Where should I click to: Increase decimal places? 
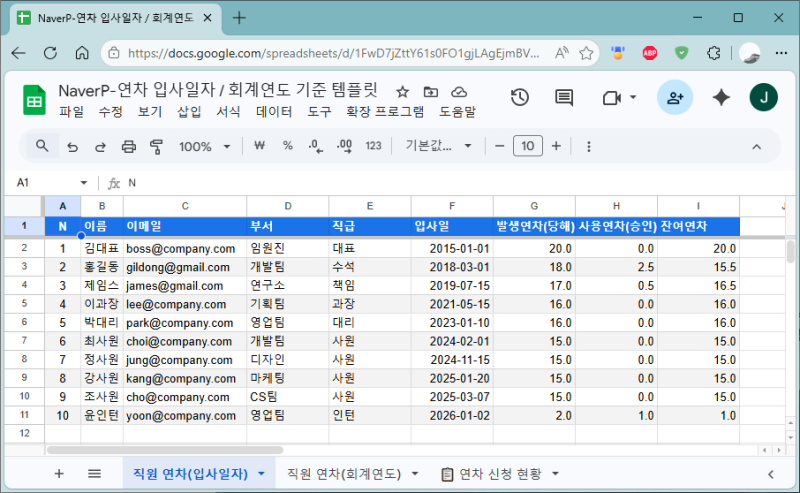point(344,146)
